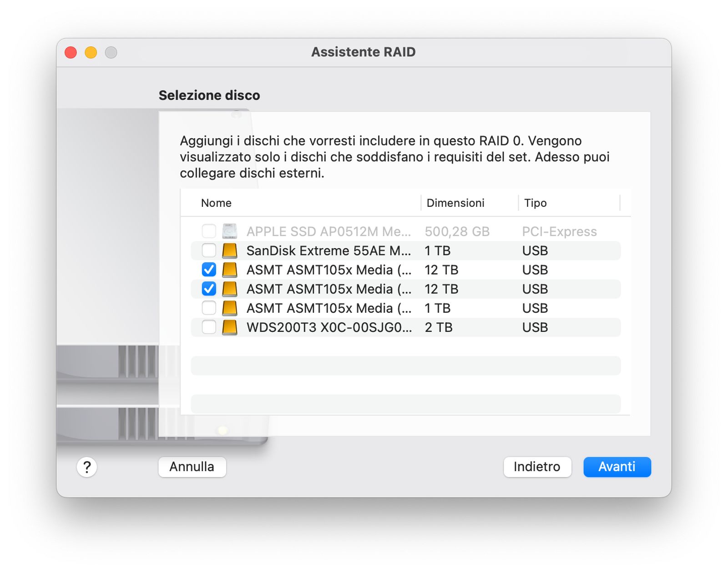Click Annulla to cancel the assistant

[192, 467]
